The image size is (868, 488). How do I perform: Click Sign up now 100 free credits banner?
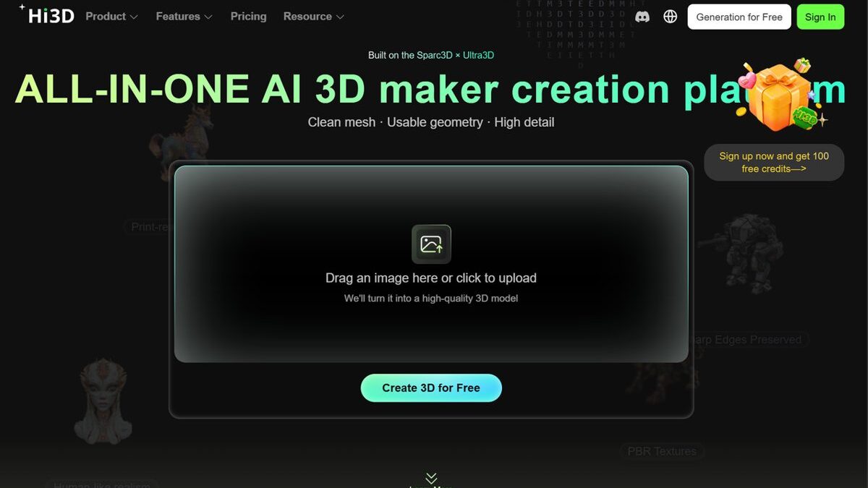tap(774, 162)
